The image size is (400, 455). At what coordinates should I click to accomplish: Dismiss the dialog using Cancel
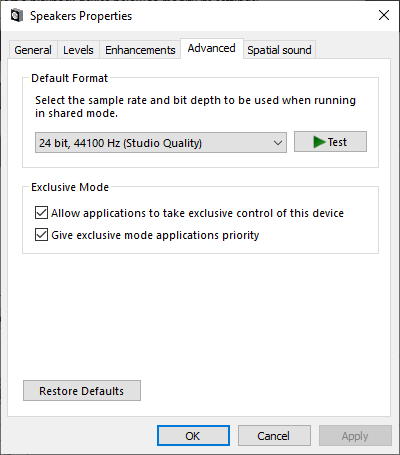click(x=274, y=436)
